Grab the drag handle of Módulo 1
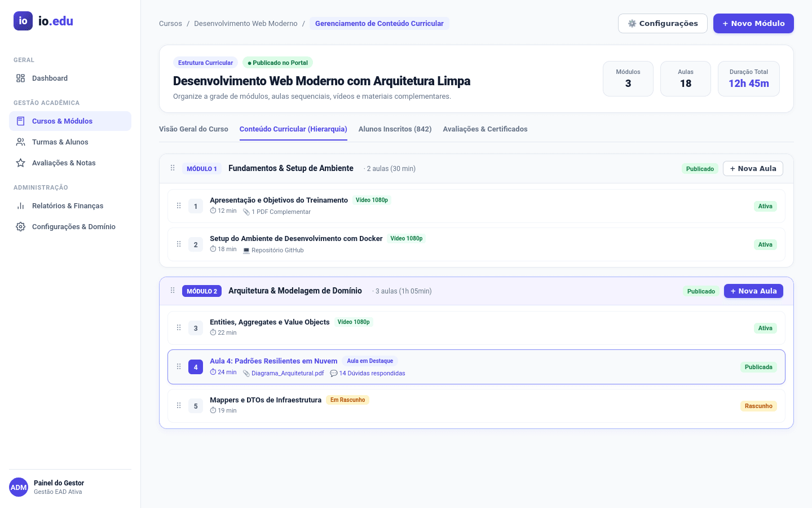Screen dimensions: 812x508 point(173,168)
